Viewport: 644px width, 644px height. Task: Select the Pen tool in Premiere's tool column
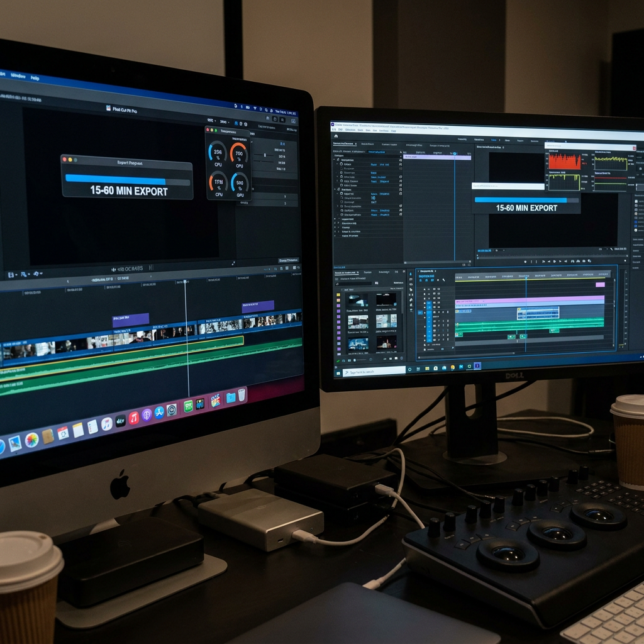coord(411,300)
